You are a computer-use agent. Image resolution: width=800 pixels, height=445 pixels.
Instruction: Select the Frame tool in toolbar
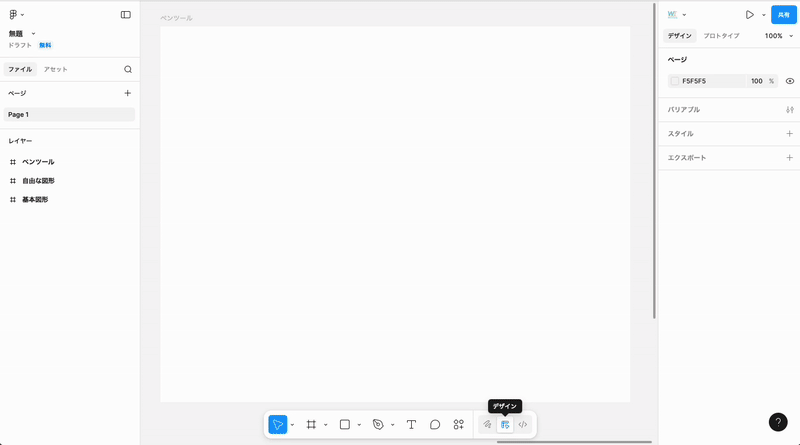[x=311, y=424]
